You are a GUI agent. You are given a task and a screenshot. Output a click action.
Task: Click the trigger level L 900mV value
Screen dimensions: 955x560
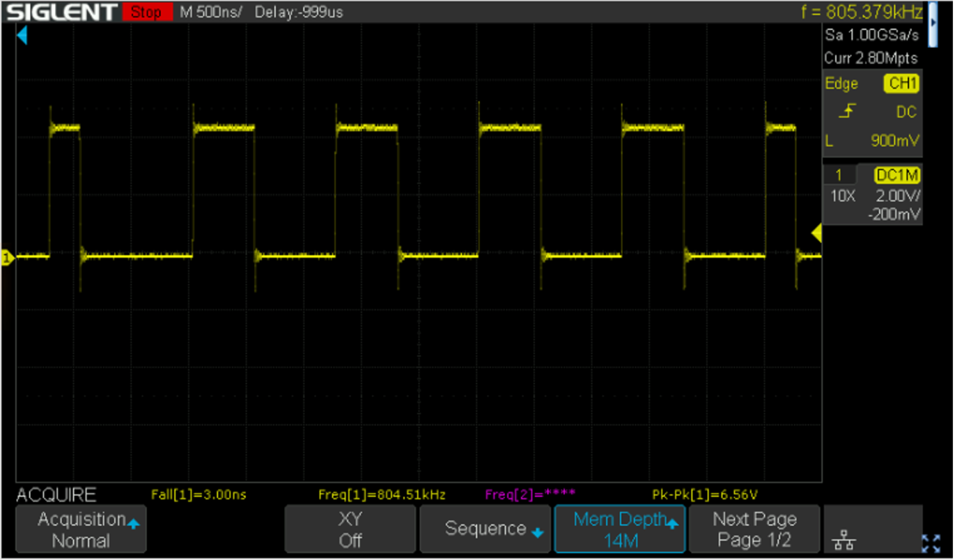[894, 141]
